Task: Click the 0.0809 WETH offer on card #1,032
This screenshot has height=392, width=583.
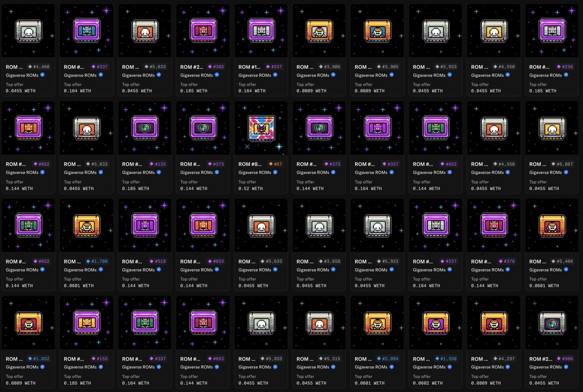Action: point(21,383)
